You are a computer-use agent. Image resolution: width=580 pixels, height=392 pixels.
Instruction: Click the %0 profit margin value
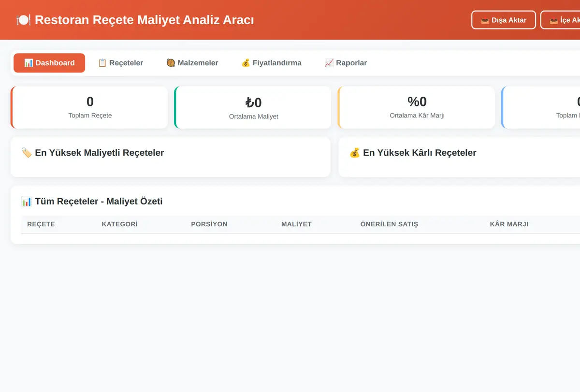(x=417, y=102)
